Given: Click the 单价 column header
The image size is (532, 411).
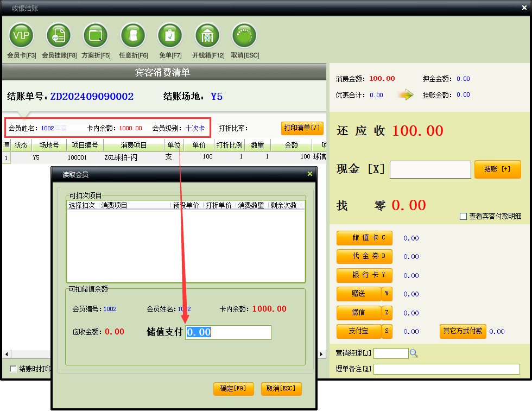Looking at the screenshot, I should tap(199, 146).
